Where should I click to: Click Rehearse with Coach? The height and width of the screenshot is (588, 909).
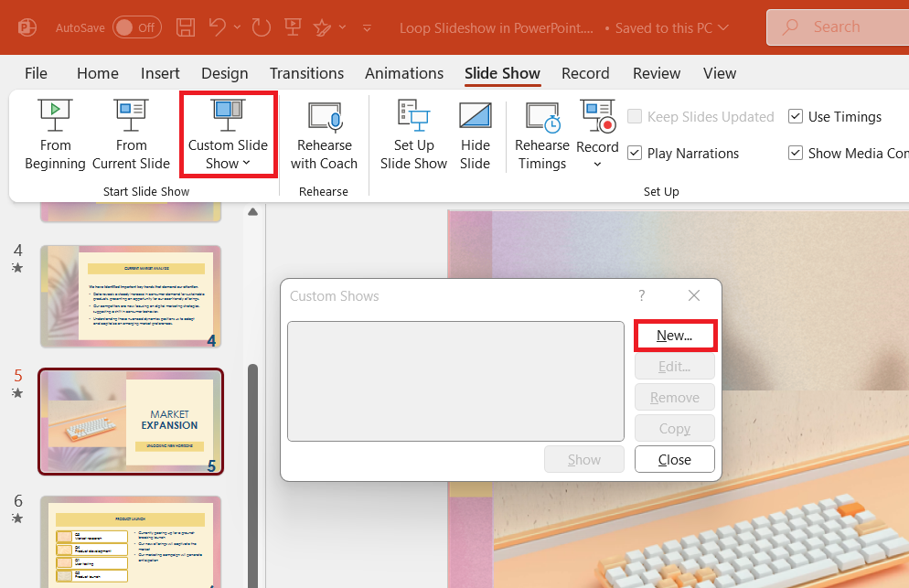pos(324,134)
